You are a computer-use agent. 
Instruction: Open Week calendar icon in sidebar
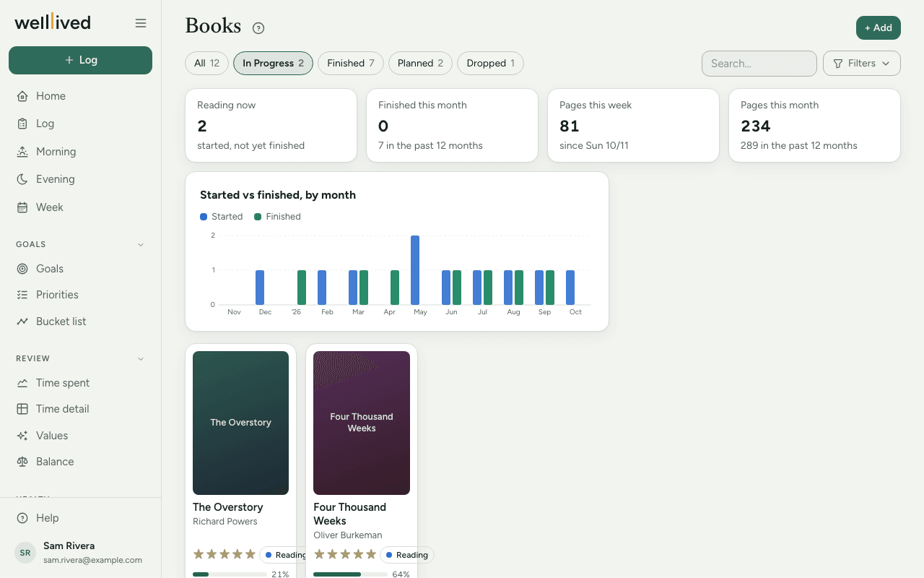pos(22,207)
